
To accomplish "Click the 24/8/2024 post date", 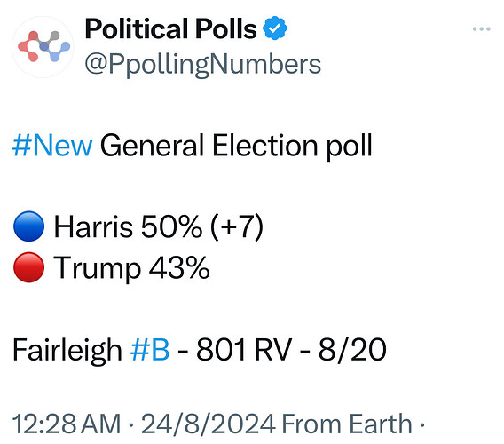I will 209,424.
